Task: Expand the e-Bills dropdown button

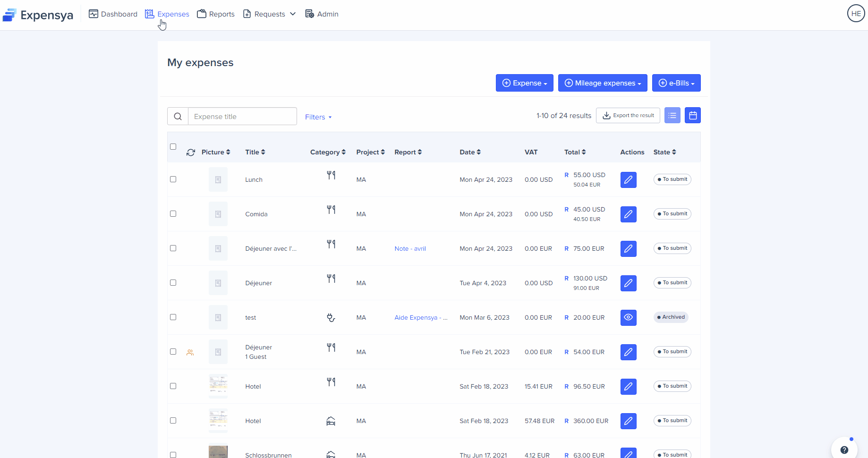Action: [x=676, y=83]
